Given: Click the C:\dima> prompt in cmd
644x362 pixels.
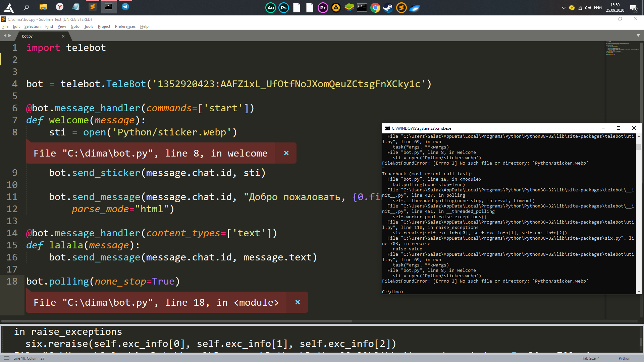Looking at the screenshot, I should pos(392,292).
